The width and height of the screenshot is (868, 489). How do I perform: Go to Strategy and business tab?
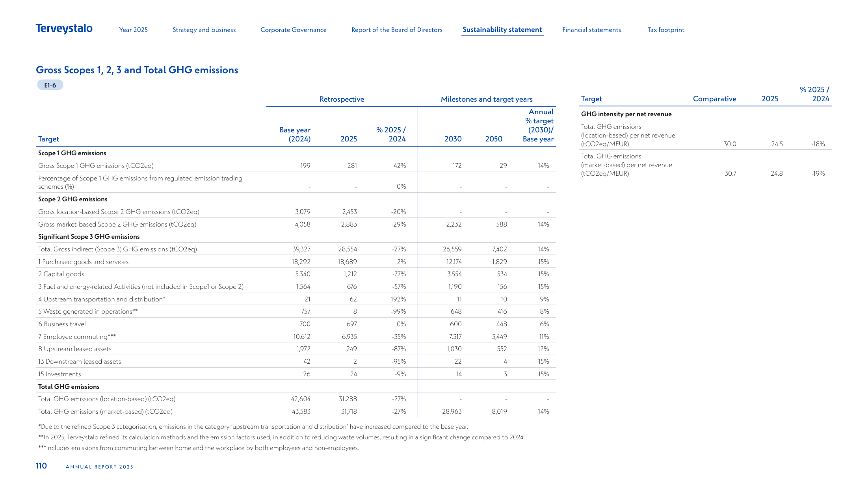(204, 30)
